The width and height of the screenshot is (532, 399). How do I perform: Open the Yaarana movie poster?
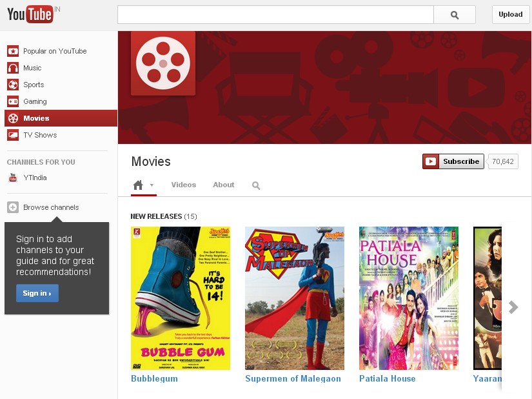[488, 298]
